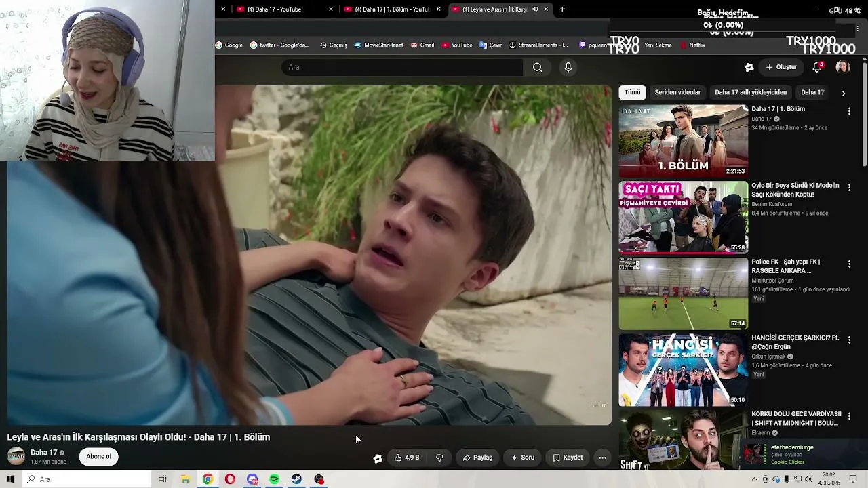Click the YouTube page vertical scrollbar
The image size is (868, 488).
(x=865, y=113)
